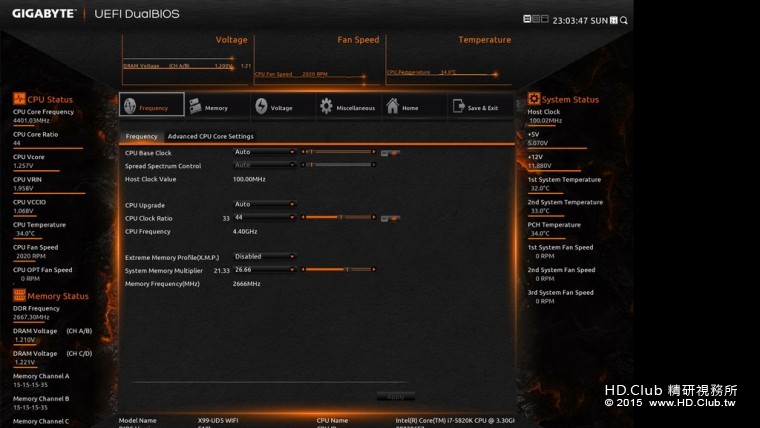The image size is (760, 428).
Task: Click left arrow of System Memory Multiplier slider
Action: pyautogui.click(x=303, y=269)
